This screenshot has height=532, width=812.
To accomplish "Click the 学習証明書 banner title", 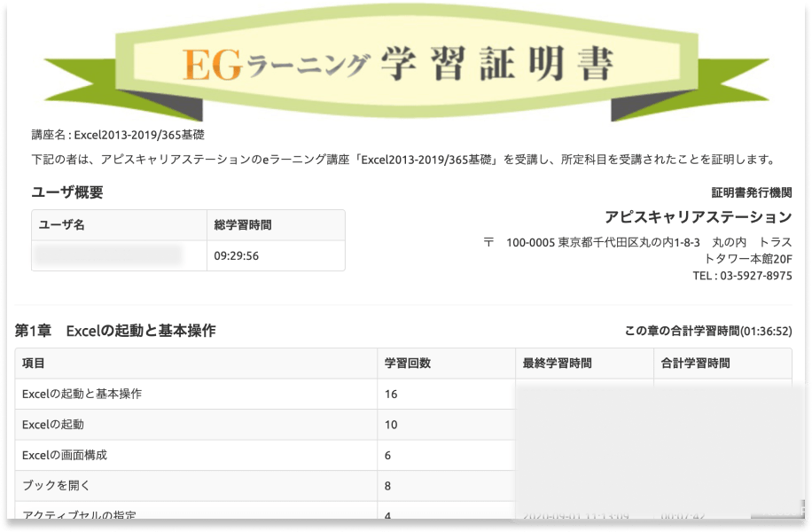I will pyautogui.click(x=498, y=64).
